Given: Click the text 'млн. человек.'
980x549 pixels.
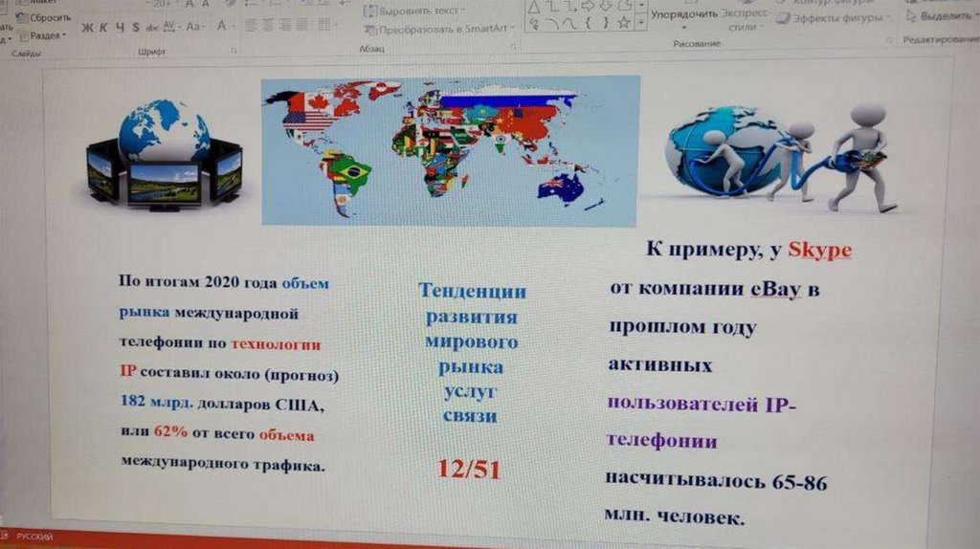Looking at the screenshot, I should coord(675,516).
